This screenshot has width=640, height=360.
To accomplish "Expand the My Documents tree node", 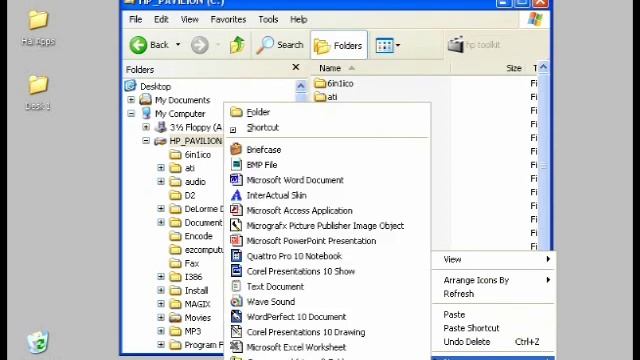I will (131, 100).
